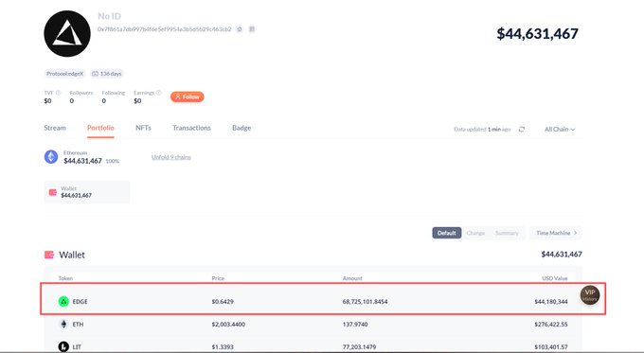Click ETH USD value $276,422.55
The width and height of the screenshot is (644, 353).
point(551,325)
